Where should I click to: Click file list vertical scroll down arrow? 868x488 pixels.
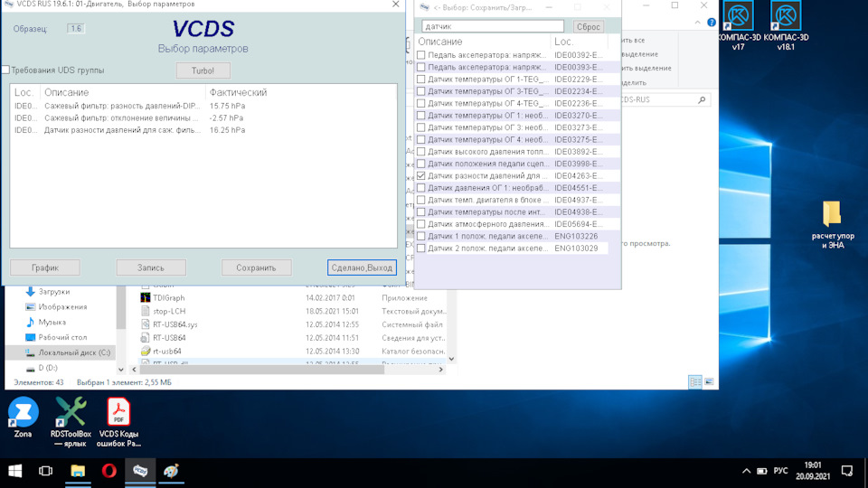452,359
